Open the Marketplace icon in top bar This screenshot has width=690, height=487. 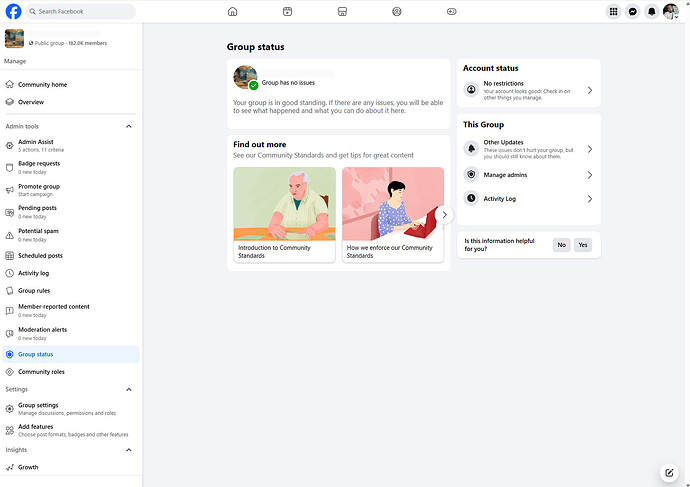pos(342,12)
